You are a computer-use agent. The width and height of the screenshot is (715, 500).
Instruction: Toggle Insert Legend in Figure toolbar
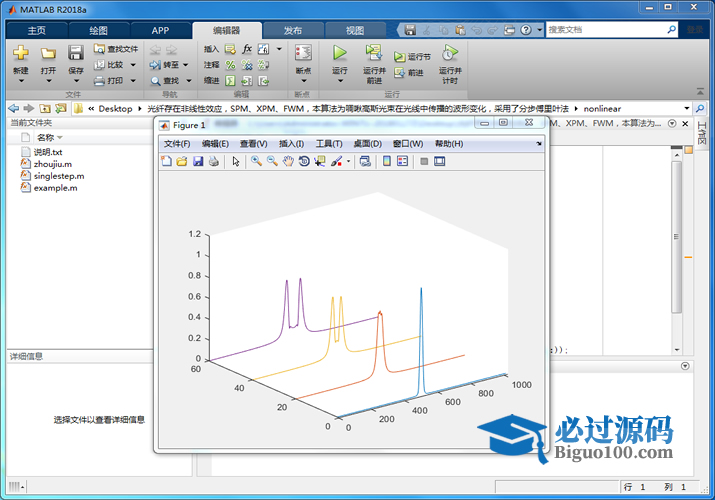pos(402,161)
